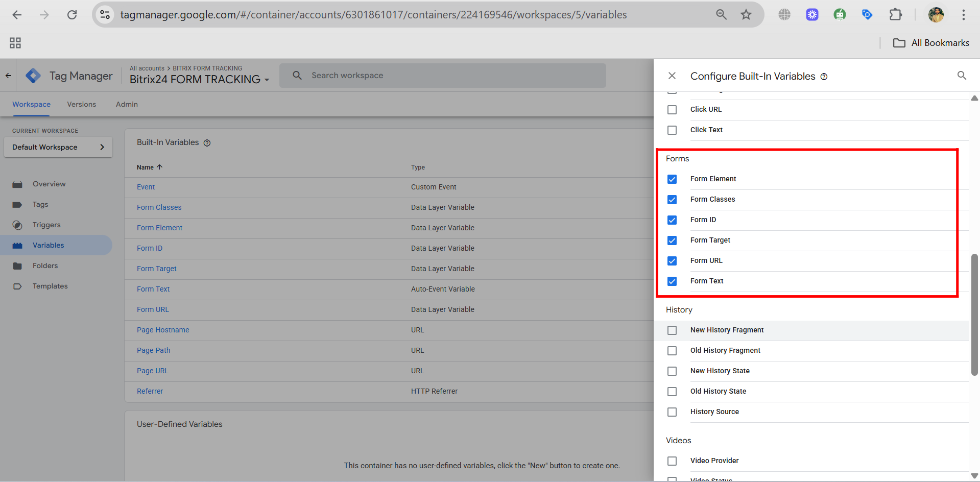Click the browser forward arrow
The height and width of the screenshot is (482, 980).
point(44,15)
